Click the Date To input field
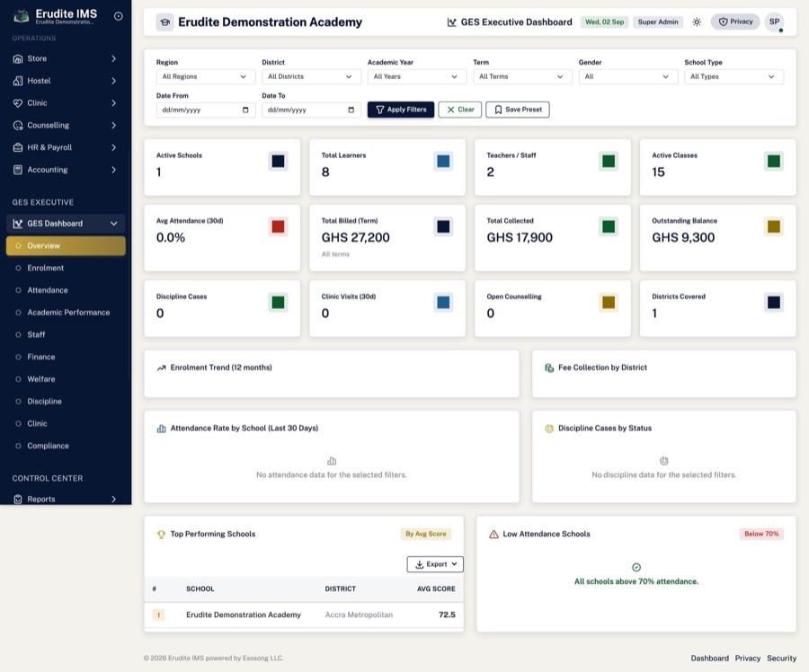 pyautogui.click(x=311, y=110)
